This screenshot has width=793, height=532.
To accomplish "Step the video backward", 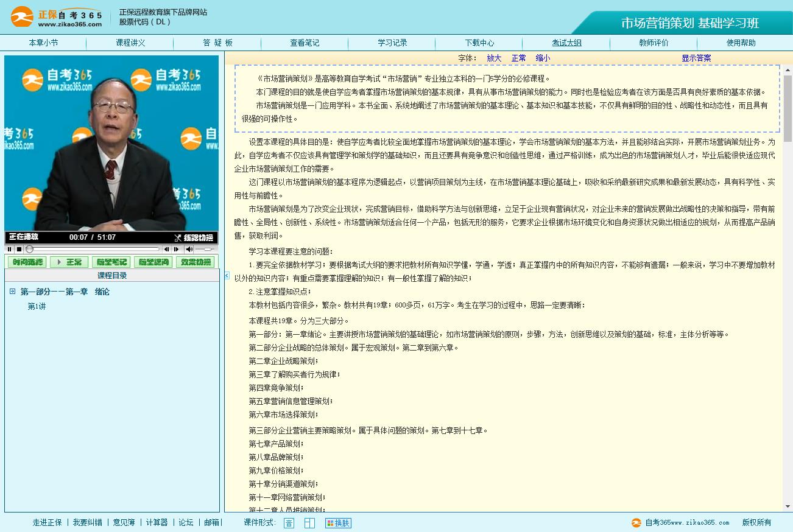I will click(x=166, y=250).
